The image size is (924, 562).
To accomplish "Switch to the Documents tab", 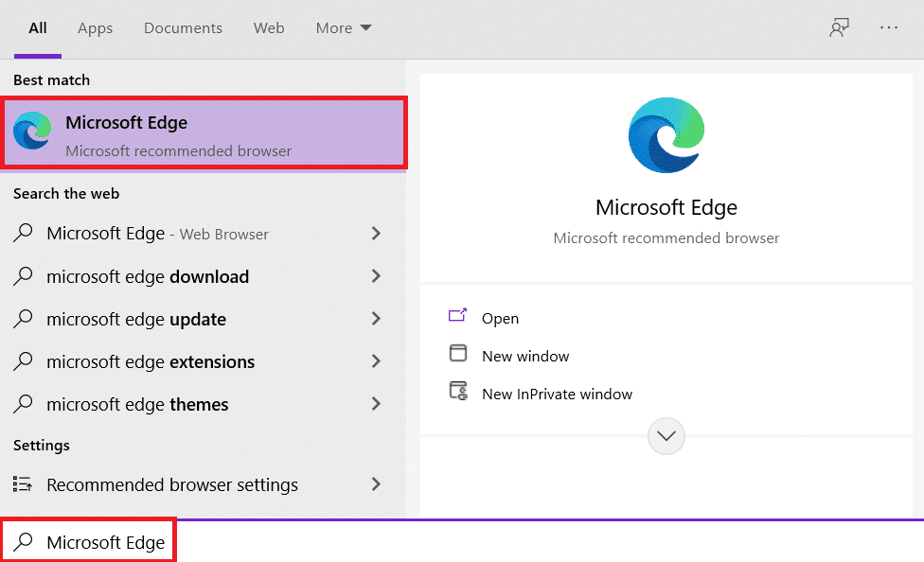I will pyautogui.click(x=183, y=27).
